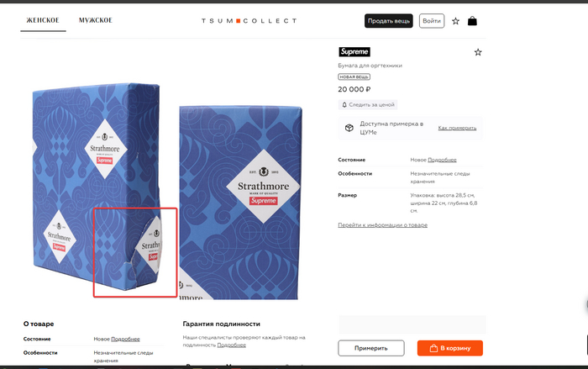Open Как примерить link
This screenshot has height=369, width=588.
[x=457, y=128]
